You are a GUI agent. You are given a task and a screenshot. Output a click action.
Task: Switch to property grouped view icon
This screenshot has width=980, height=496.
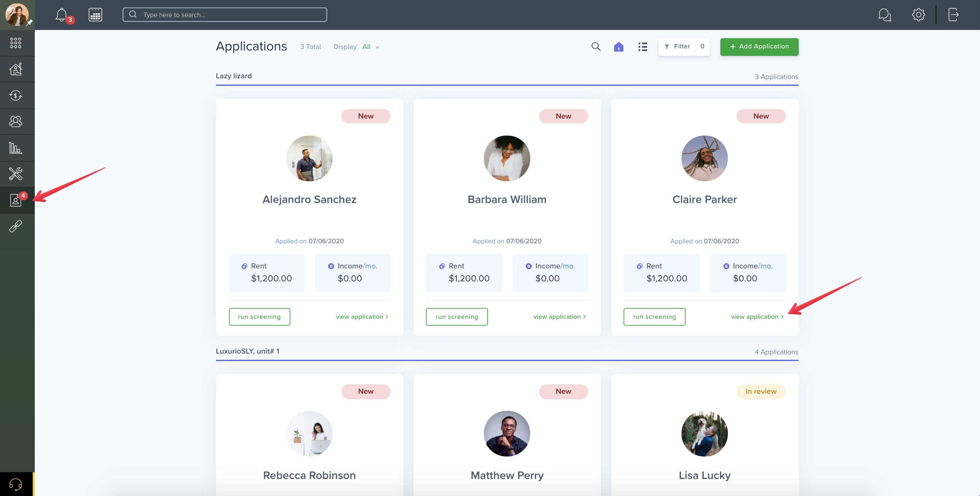[x=618, y=46]
